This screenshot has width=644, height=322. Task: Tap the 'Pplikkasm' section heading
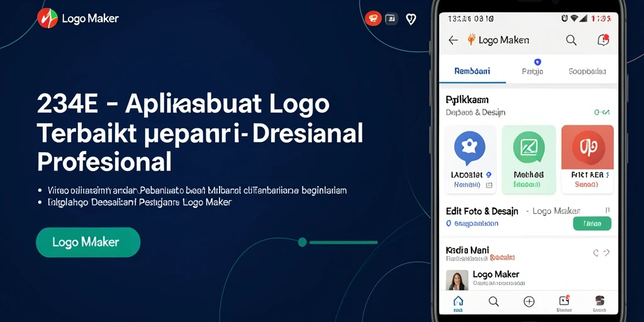point(467,100)
